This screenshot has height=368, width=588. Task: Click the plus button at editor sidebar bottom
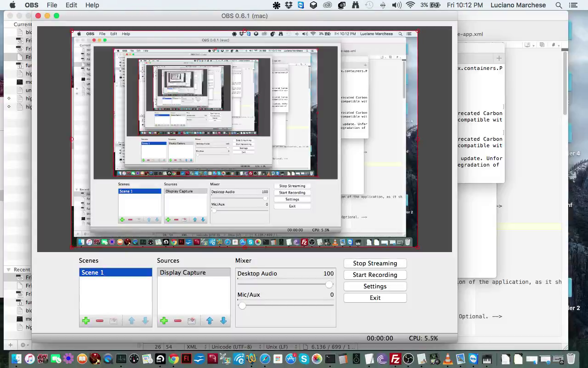pos(10,345)
